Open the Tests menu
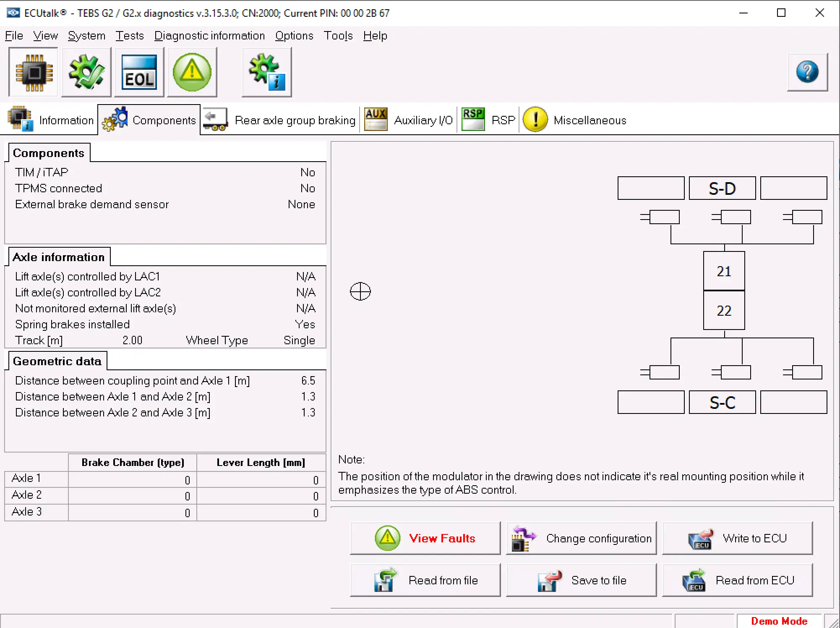The height and width of the screenshot is (628, 840). point(129,36)
